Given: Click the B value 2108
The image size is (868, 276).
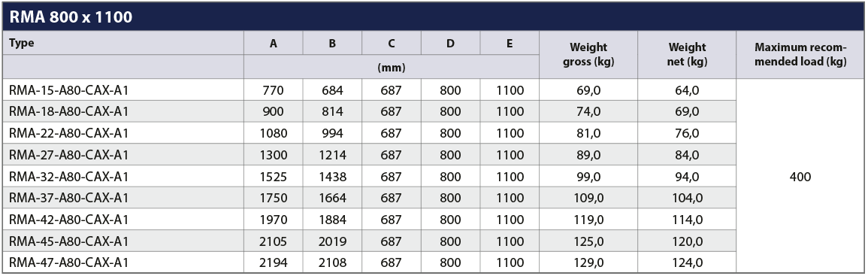Looking at the screenshot, I should coord(332,262).
